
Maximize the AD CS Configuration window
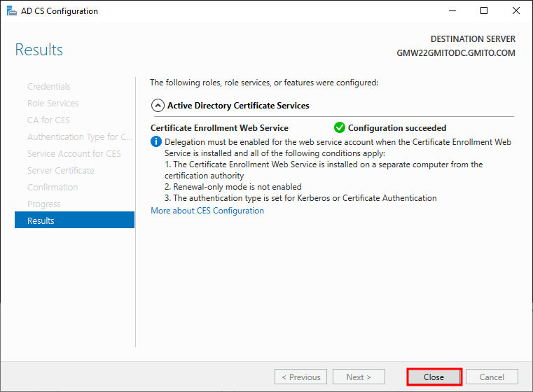tap(484, 11)
